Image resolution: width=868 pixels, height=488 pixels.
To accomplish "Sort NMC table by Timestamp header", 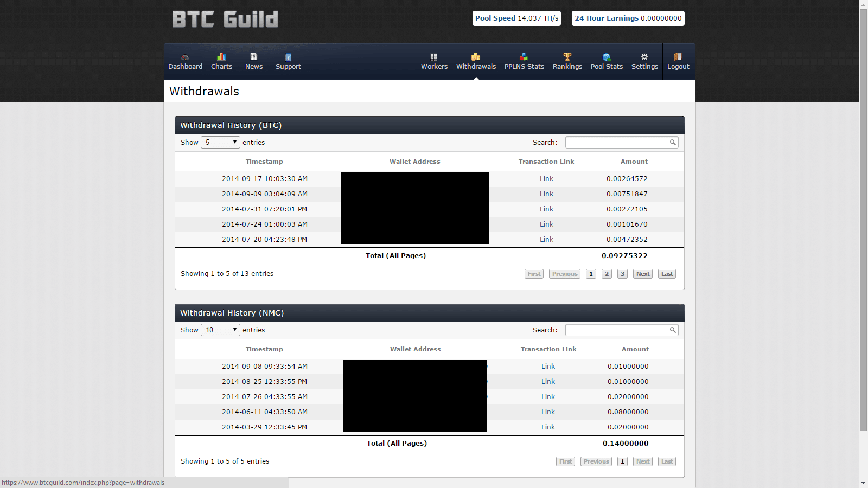I will (264, 349).
